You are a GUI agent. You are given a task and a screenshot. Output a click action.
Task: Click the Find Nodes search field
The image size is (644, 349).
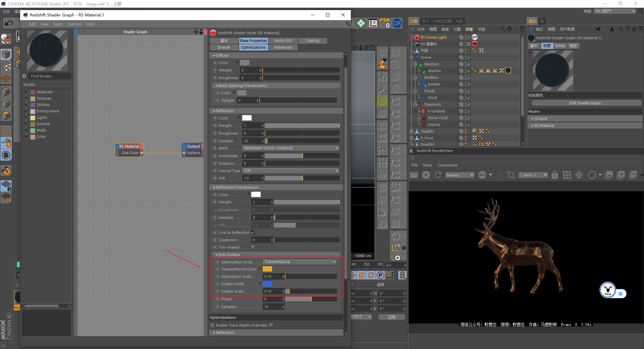point(50,76)
